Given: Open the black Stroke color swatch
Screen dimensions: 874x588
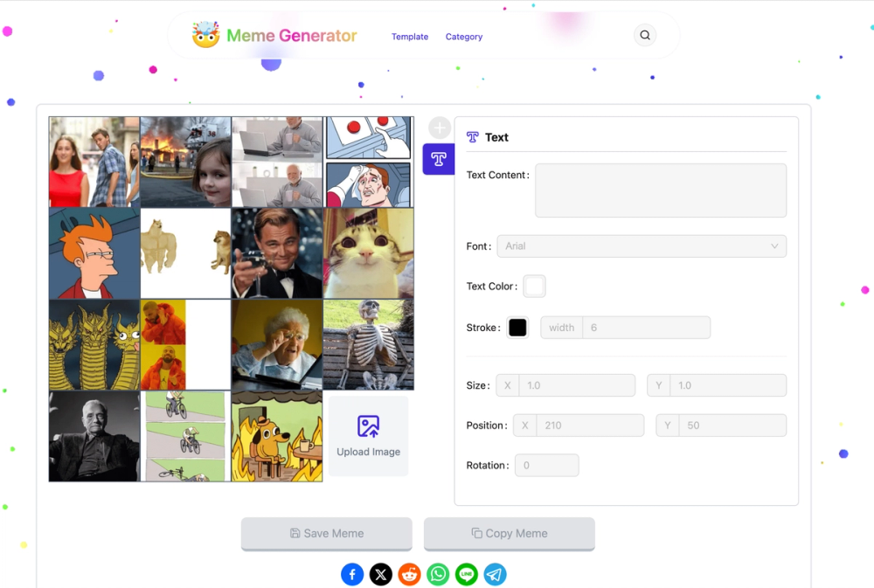Looking at the screenshot, I should coord(517,327).
